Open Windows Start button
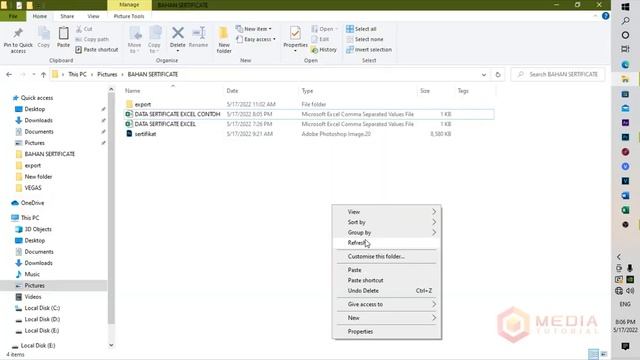The height and width of the screenshot is (360, 640). point(625,7)
